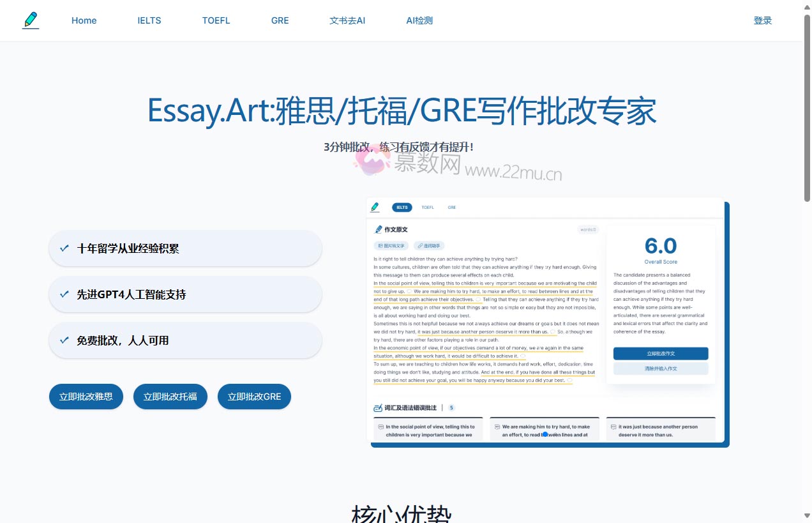Open the AI检测 menu item
812x523 pixels.
tap(419, 20)
